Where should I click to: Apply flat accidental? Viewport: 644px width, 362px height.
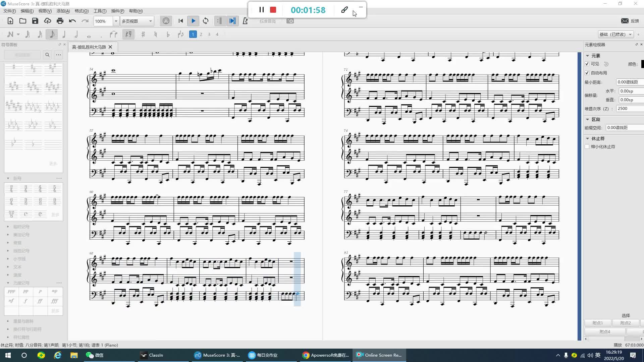168,34
